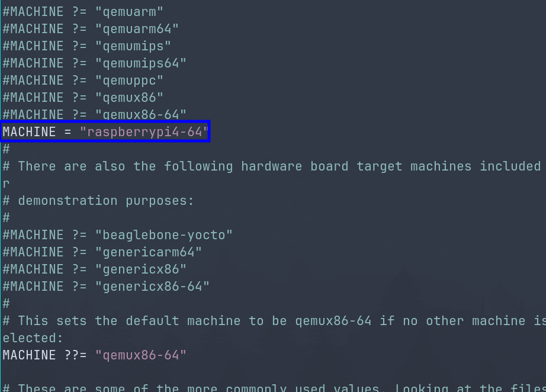Click the commented qemuarm64 machine line

tap(91, 29)
